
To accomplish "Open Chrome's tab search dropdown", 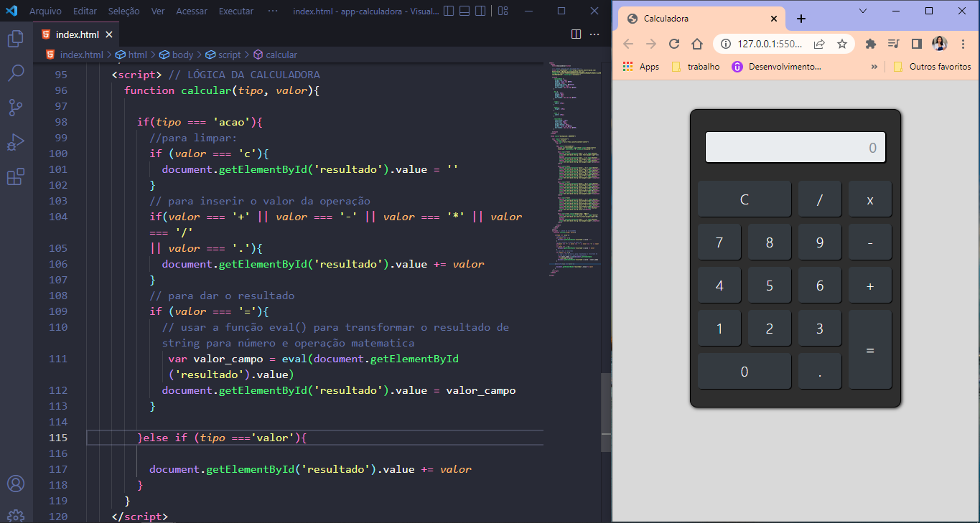I will (863, 11).
